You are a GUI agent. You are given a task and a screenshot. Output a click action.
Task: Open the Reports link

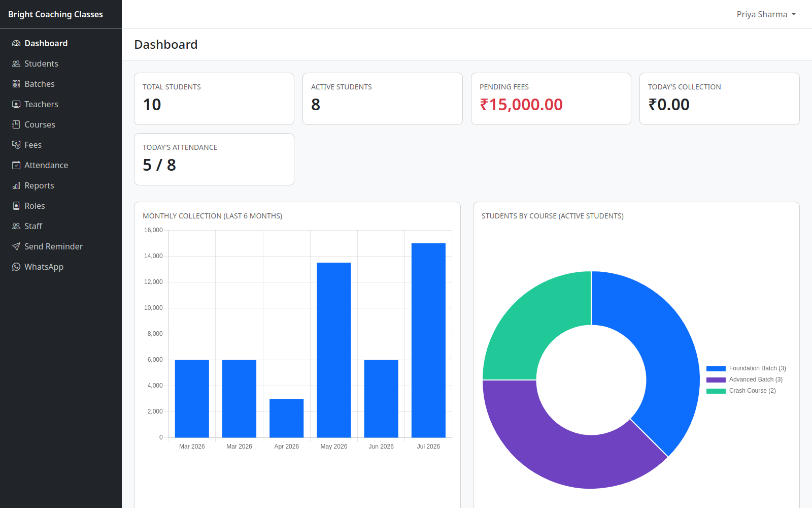click(61, 185)
